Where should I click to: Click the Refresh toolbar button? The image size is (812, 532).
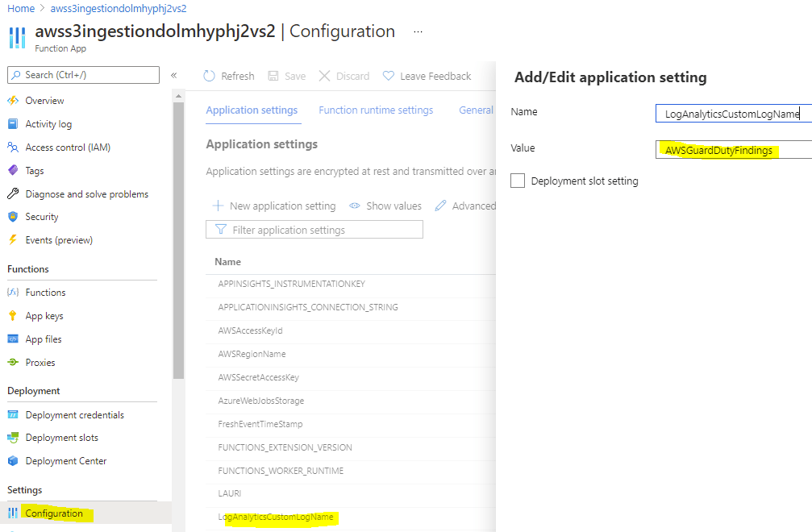coord(228,76)
